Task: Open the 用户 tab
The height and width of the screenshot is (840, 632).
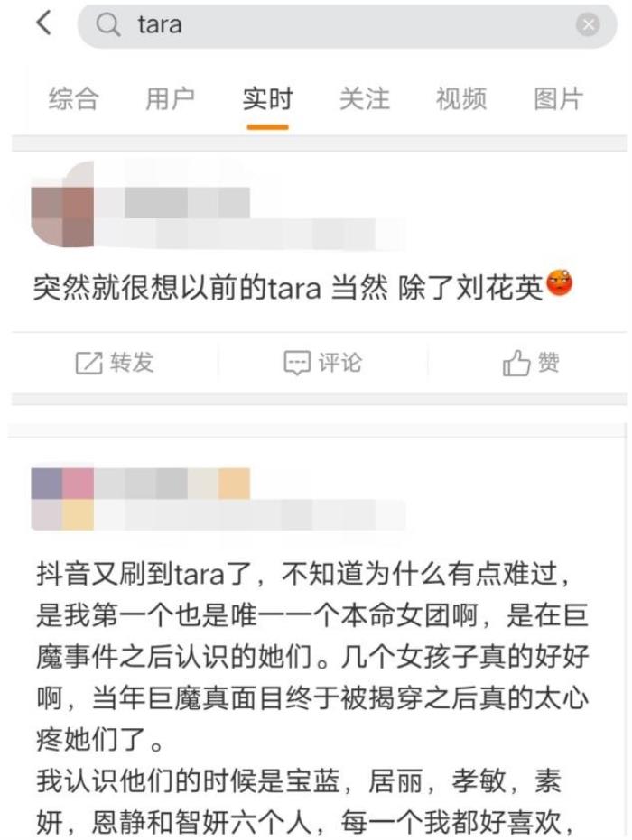Action: coord(170,99)
